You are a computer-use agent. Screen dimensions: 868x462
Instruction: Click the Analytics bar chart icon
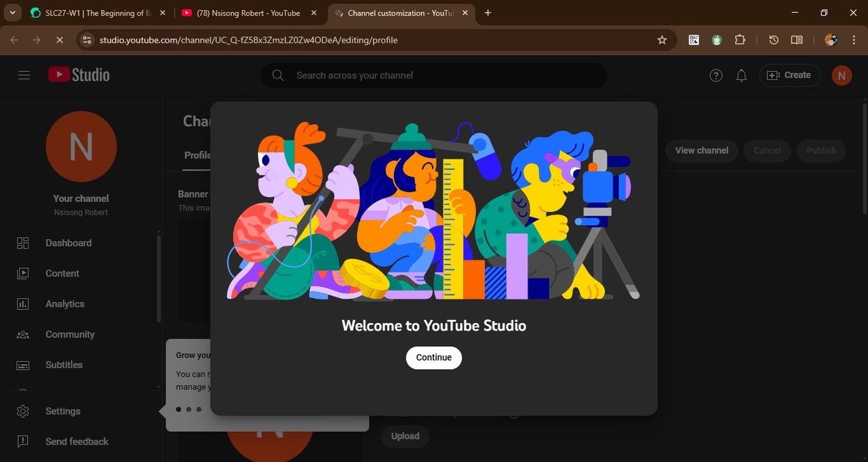(23, 303)
